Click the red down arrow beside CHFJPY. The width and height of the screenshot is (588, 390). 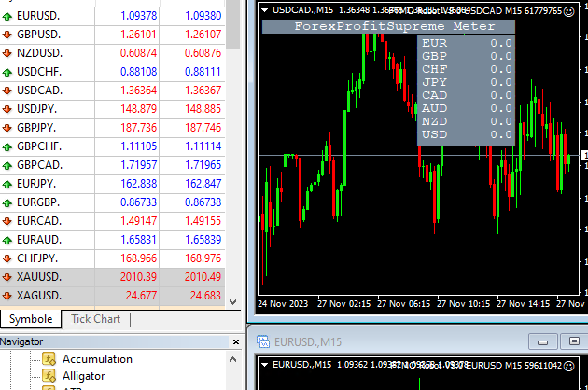(x=7, y=258)
